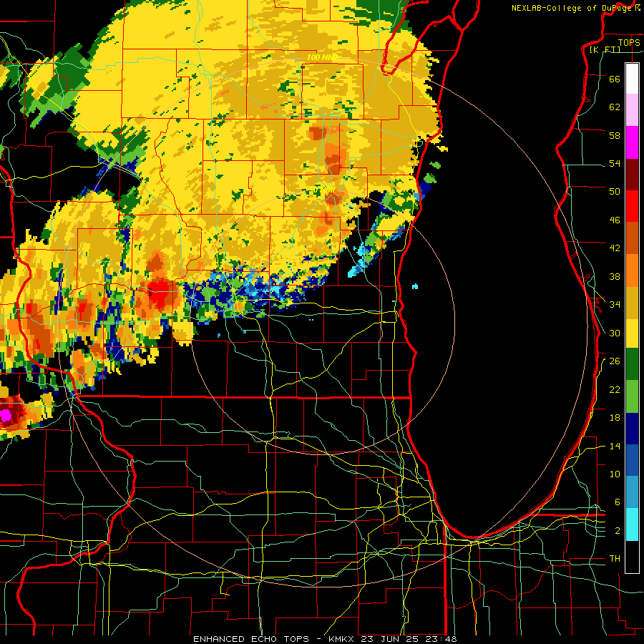Click the 42 legend value

point(615,248)
